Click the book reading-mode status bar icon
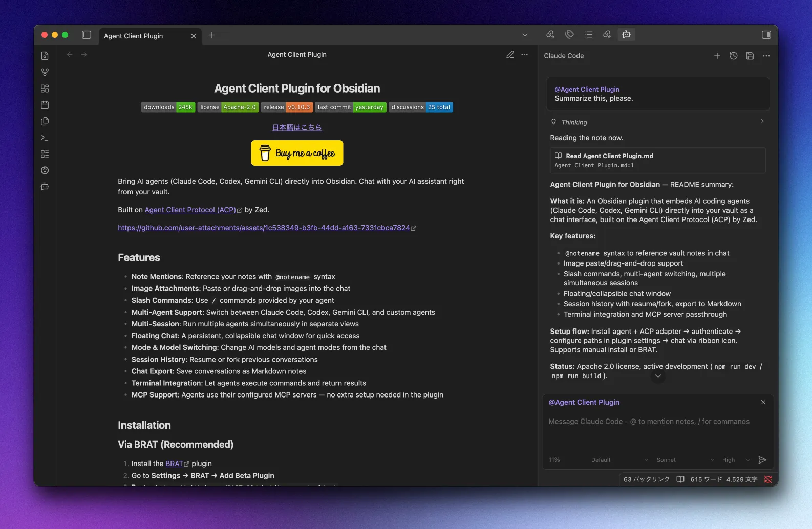This screenshot has width=812, height=529. click(x=680, y=479)
